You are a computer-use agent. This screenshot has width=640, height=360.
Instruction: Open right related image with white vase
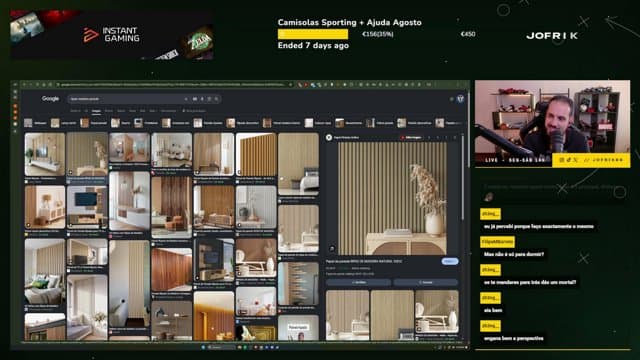click(437, 312)
